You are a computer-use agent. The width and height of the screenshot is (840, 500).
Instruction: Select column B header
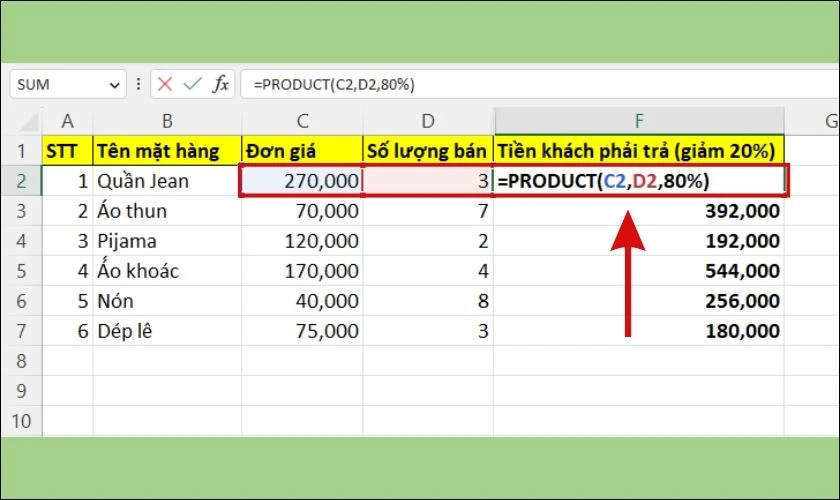coord(167,121)
